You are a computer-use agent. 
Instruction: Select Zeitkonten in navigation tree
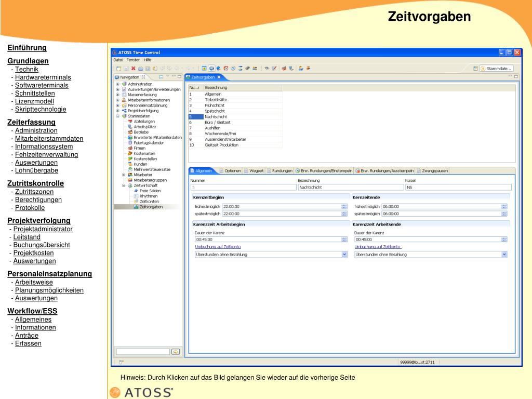tap(149, 202)
